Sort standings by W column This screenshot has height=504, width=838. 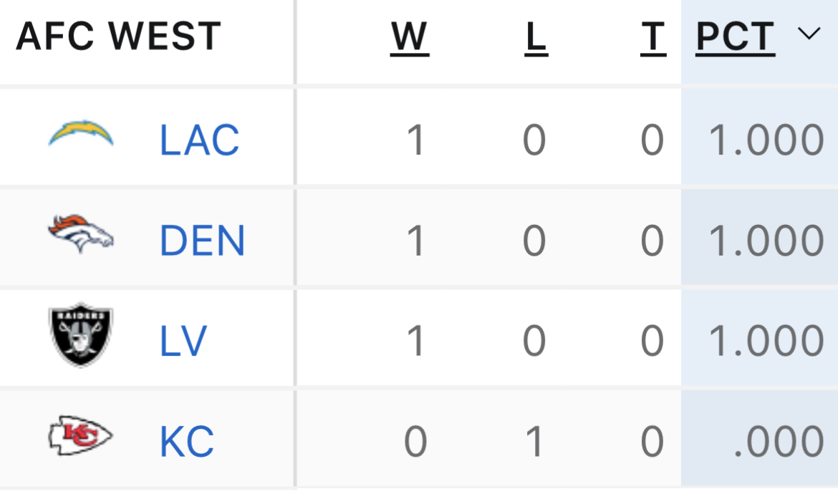point(410,37)
